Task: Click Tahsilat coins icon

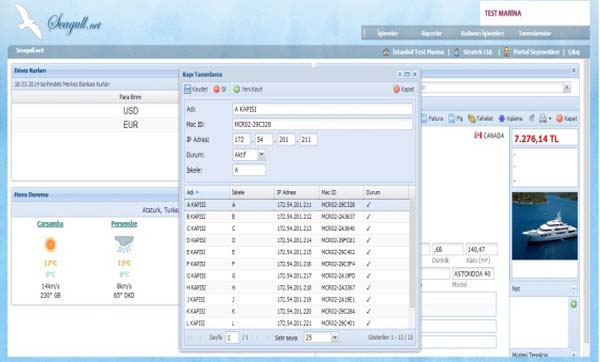Action: click(471, 119)
